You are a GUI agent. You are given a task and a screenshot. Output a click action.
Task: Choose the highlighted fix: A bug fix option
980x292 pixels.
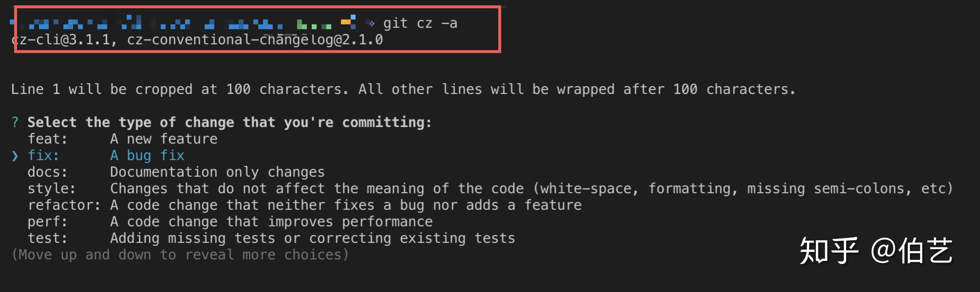point(106,155)
